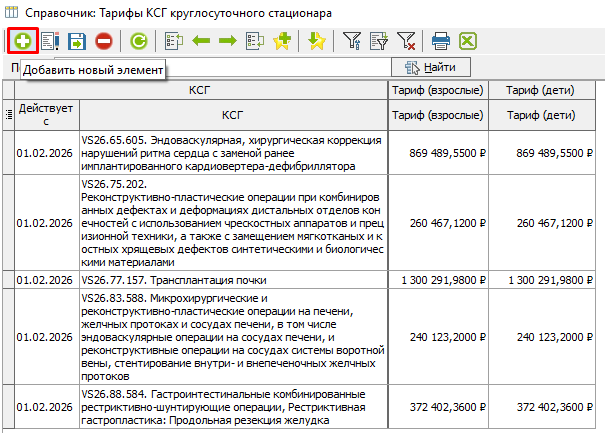Screen dimensions: 605x433
Task: Clear filter using funnel with red X
Action: click(x=406, y=41)
